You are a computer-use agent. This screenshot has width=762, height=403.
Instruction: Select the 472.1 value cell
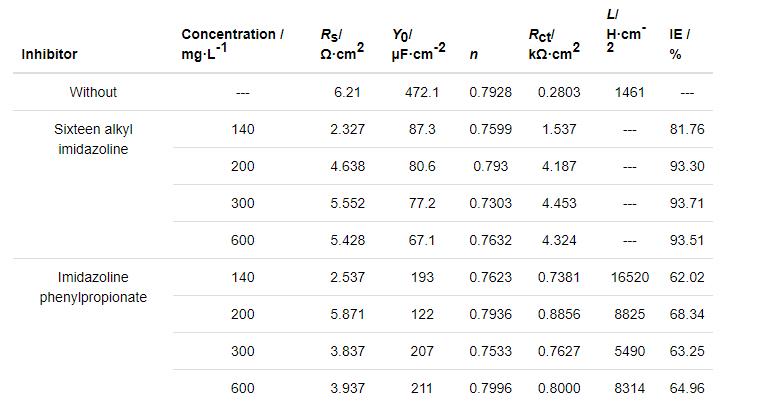click(421, 92)
